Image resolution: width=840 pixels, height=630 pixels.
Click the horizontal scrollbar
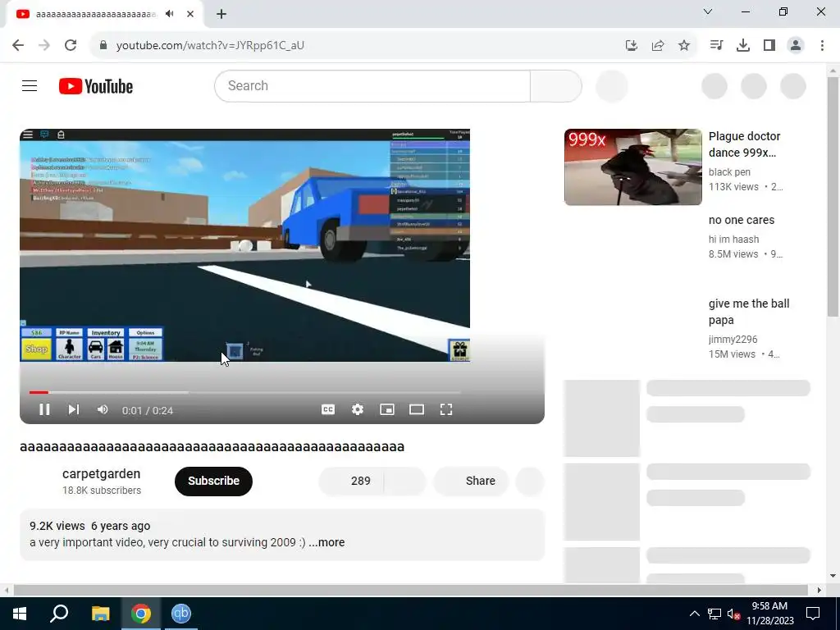410,590
